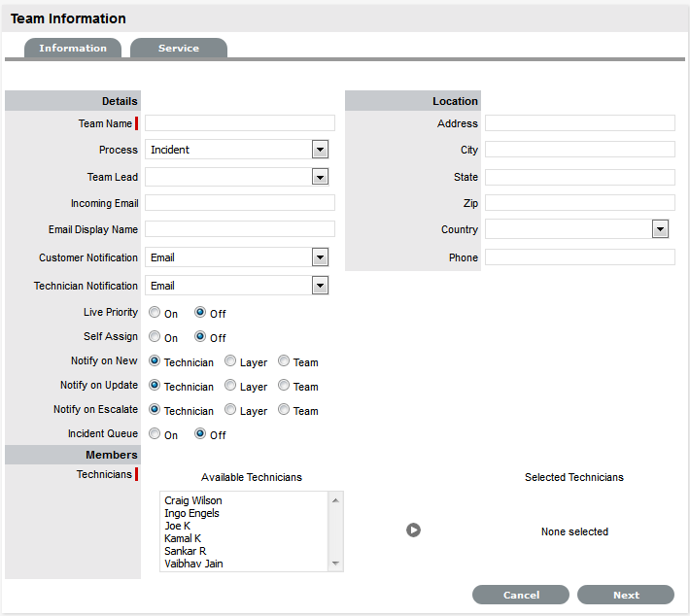This screenshot has width=690, height=616.
Task: Open the Process dropdown
Action: tap(320, 150)
